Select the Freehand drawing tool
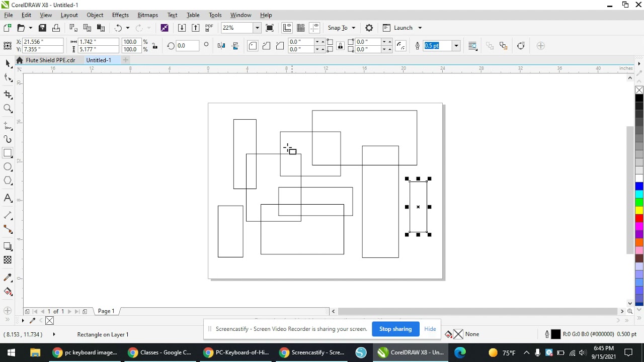Screen dimensions: 644x362 pos(8,125)
